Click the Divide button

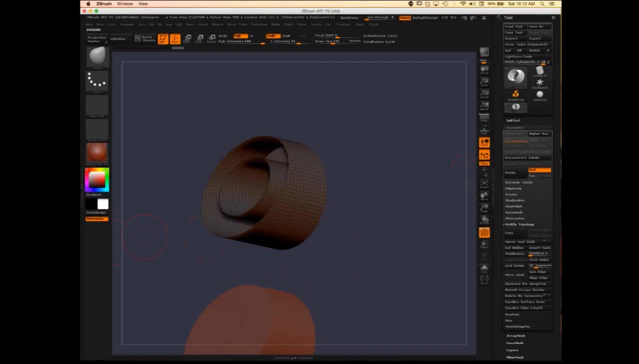(516, 173)
